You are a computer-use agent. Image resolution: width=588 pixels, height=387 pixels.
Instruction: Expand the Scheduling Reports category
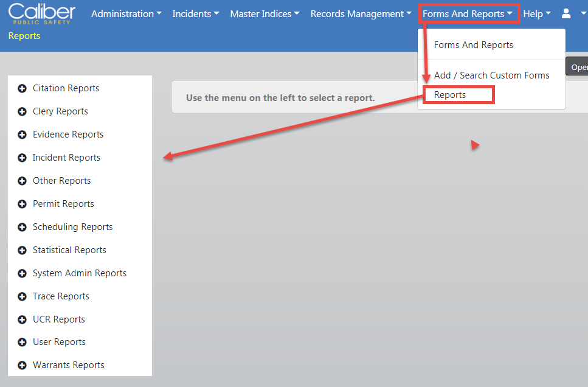tap(72, 227)
